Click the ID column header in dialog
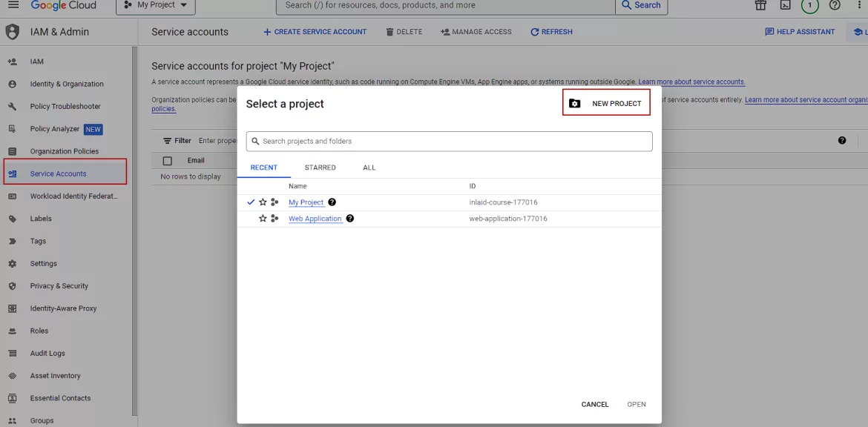The image size is (868, 427). pos(473,186)
